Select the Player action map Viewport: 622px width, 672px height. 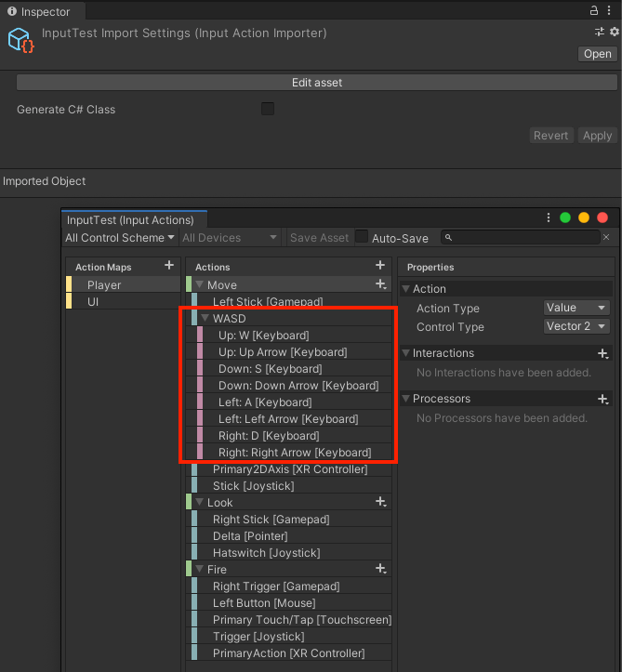pos(123,284)
